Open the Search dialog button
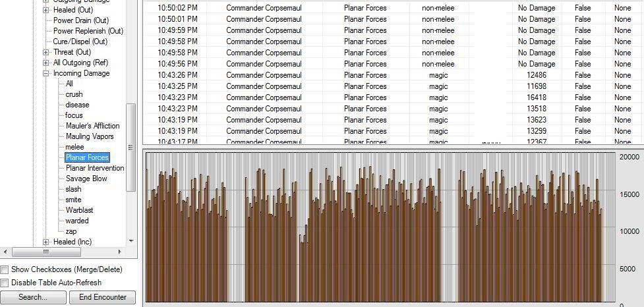Screen dimensions: 644x307 [x=33, y=296]
